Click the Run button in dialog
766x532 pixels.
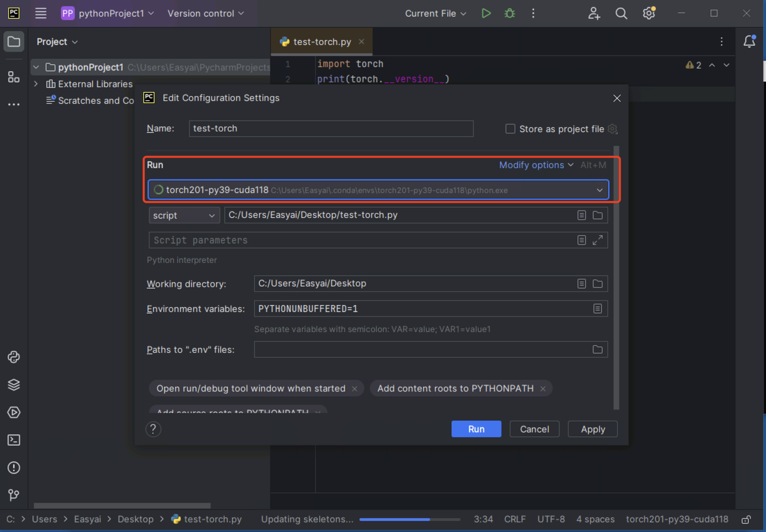tap(476, 429)
